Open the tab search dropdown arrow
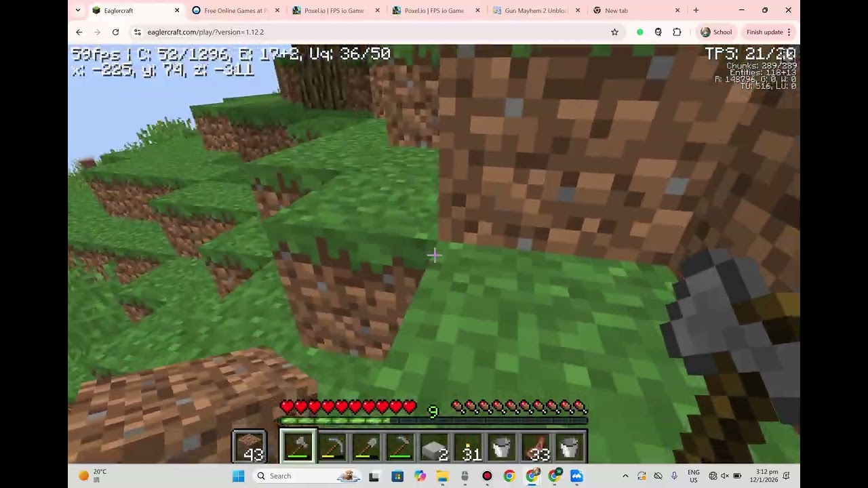The width and height of the screenshot is (868, 488). pyautogui.click(x=78, y=10)
